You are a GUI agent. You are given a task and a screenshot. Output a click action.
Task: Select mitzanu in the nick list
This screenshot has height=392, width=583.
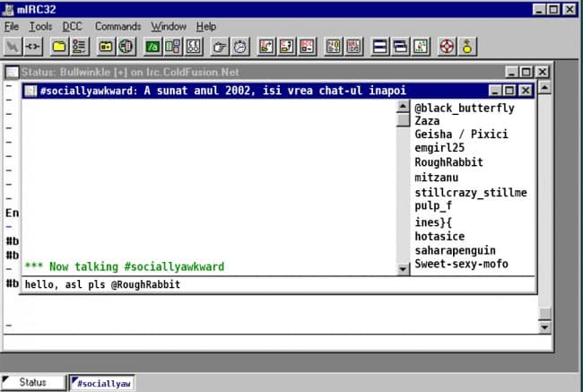(x=436, y=178)
